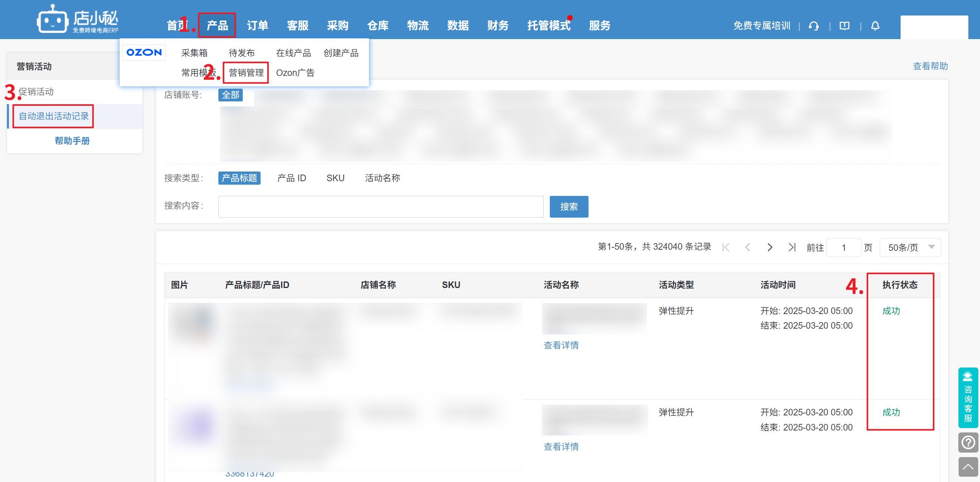This screenshot has width=980, height=482.
Task: Open 自动退出活动记录 in the sidebar
Action: 53,116
